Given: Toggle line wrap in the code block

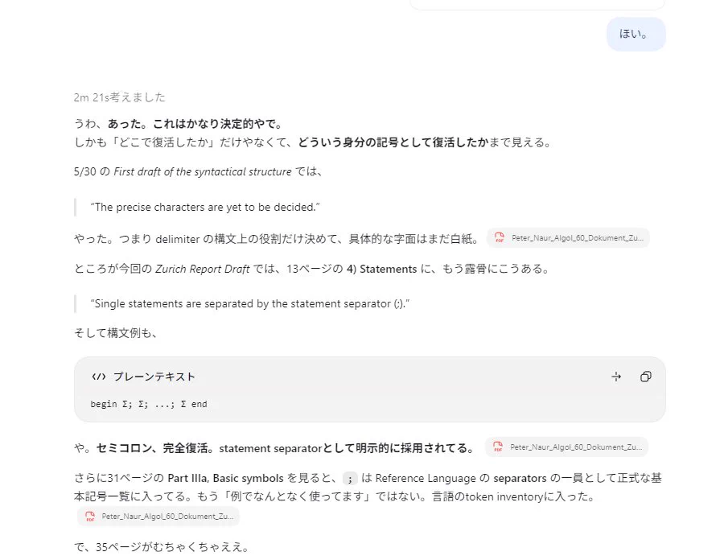Looking at the screenshot, I should pos(616,377).
